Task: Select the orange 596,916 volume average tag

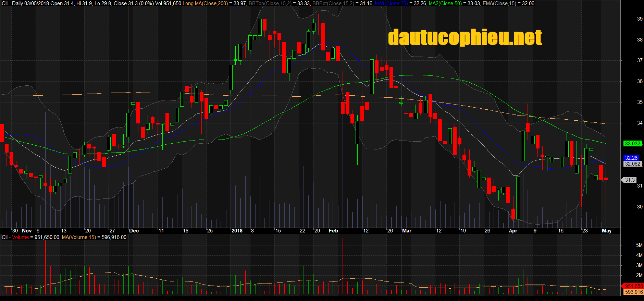Action: point(634,292)
